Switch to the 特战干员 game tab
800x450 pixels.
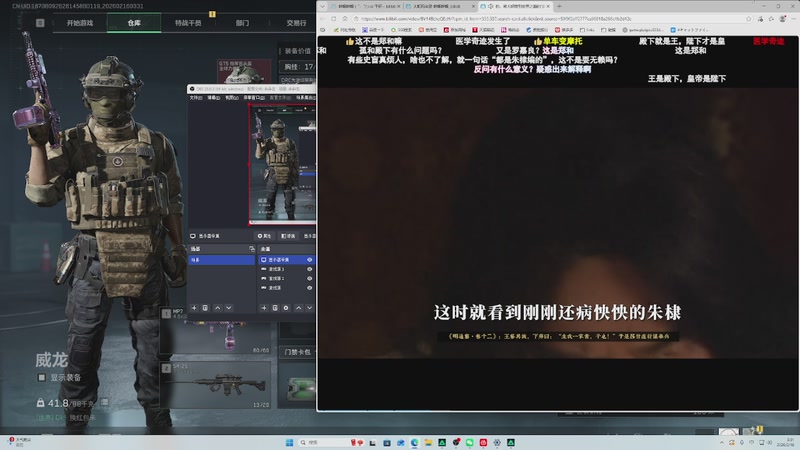[188, 23]
